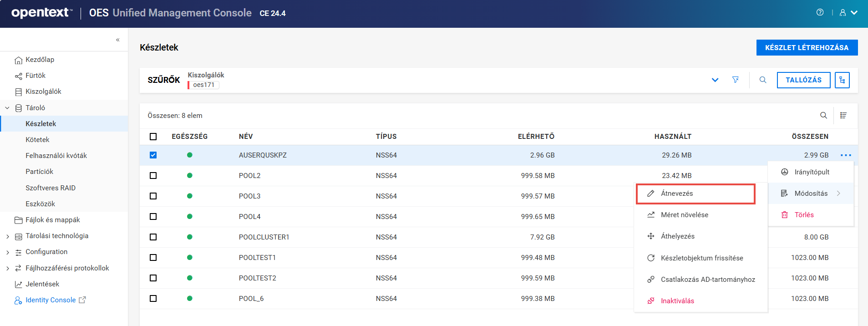Click the table search magnifier icon
The width and height of the screenshot is (868, 326).
[x=823, y=116]
